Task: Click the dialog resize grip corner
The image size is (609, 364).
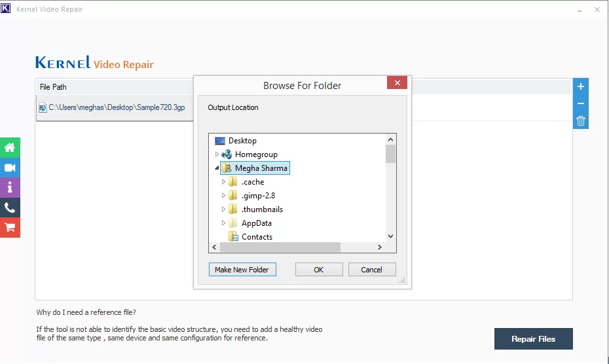Action: click(402, 280)
